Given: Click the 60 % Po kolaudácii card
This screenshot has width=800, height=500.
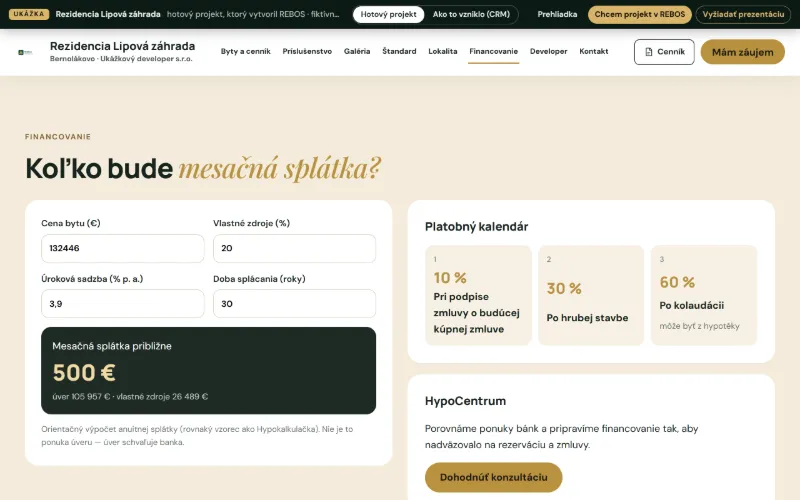Looking at the screenshot, I should (704, 295).
